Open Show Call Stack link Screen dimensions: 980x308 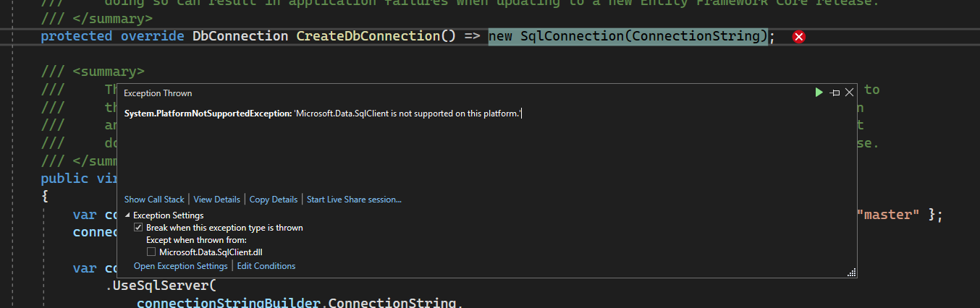[x=154, y=200]
